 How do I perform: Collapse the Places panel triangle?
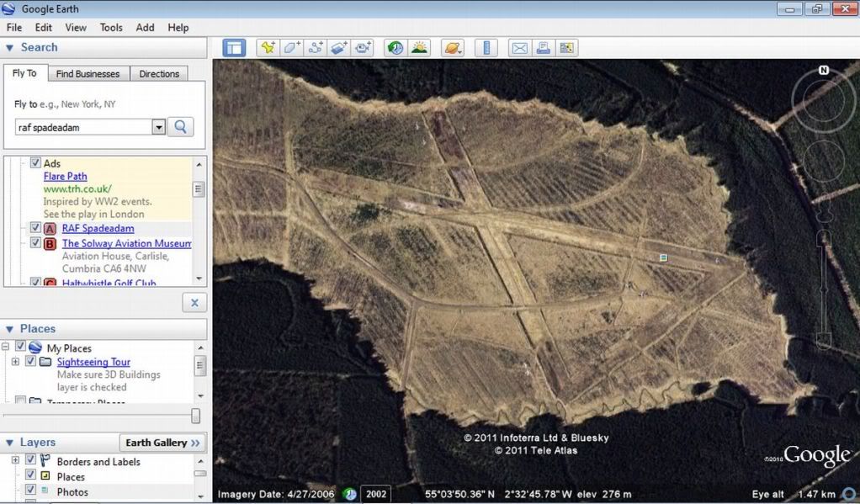9,329
